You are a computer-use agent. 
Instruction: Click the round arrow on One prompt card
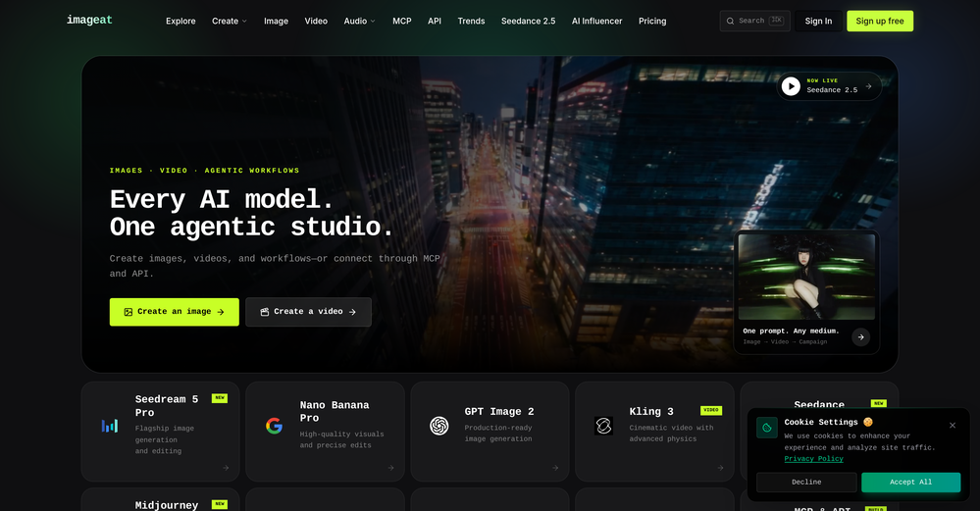click(860, 336)
